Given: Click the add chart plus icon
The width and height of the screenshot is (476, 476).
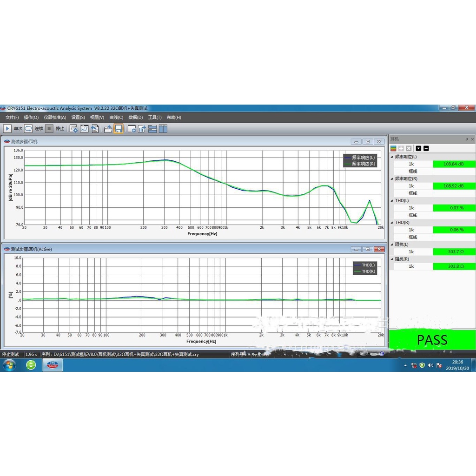Looking at the screenshot, I should click(132, 129).
